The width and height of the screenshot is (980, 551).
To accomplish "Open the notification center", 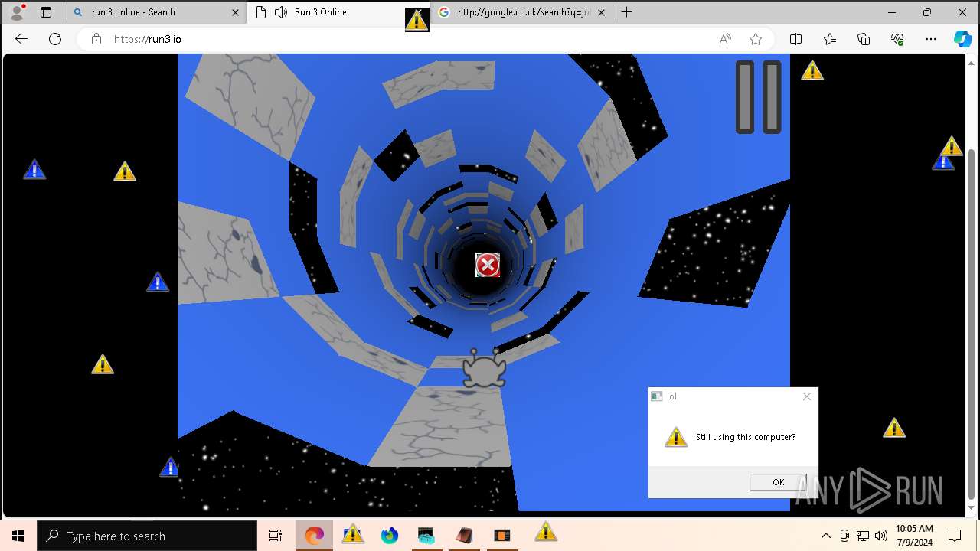I will coord(955,536).
